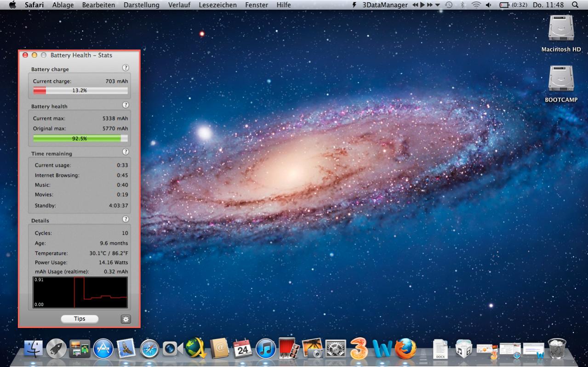Click the Temperature 30.1°C / 86.2°F value
The height and width of the screenshot is (367, 588).
click(109, 253)
